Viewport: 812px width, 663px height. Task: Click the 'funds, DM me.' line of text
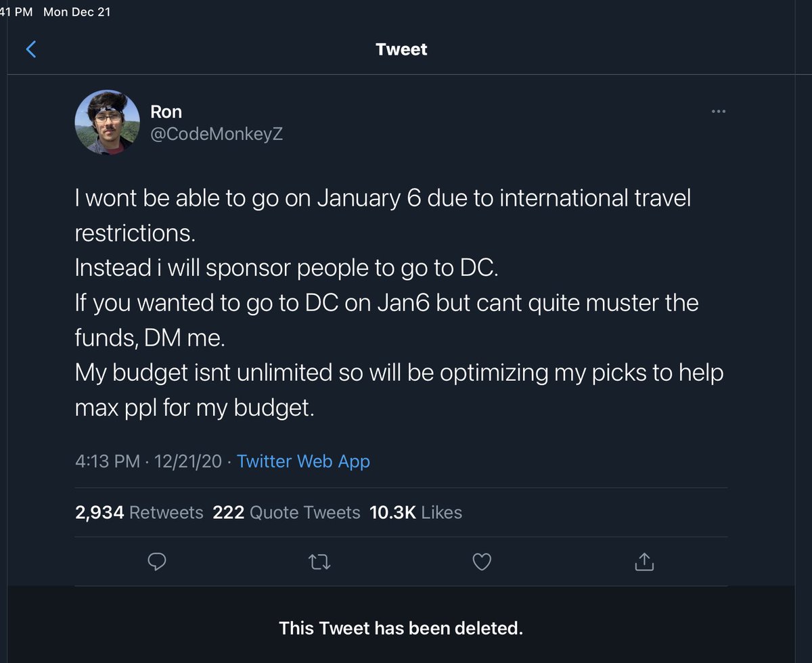point(149,338)
